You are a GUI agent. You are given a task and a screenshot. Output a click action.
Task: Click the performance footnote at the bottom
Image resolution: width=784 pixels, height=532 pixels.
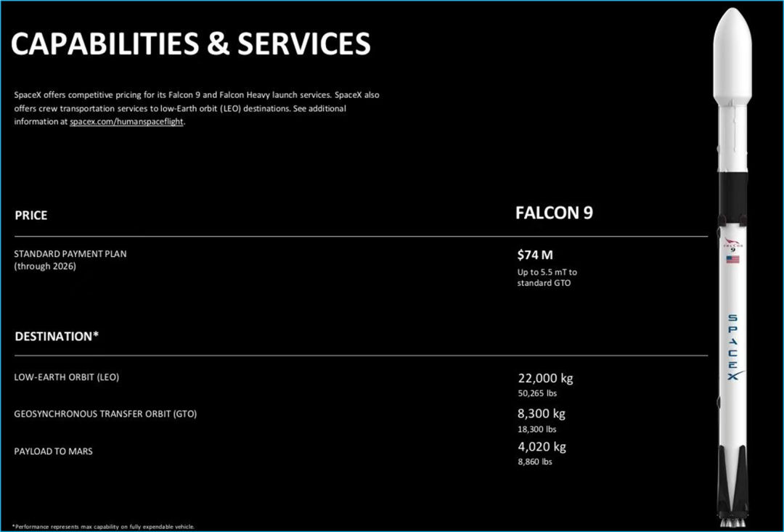104,527
